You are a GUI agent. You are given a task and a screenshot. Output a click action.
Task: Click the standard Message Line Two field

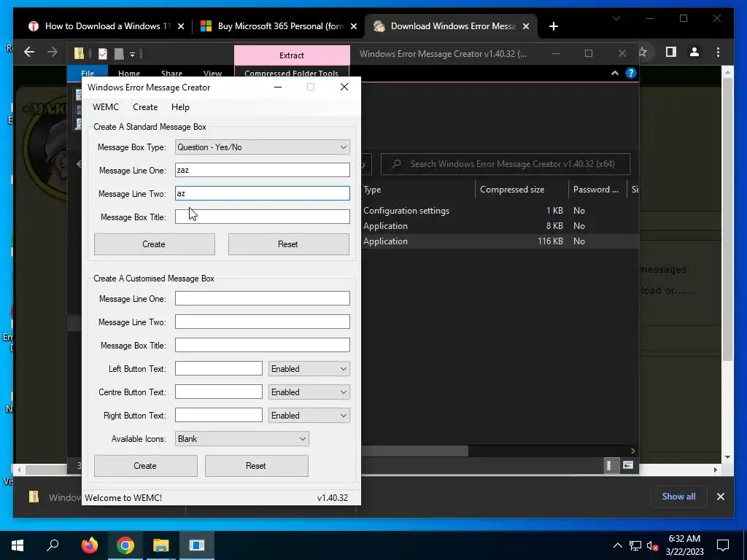click(x=263, y=193)
